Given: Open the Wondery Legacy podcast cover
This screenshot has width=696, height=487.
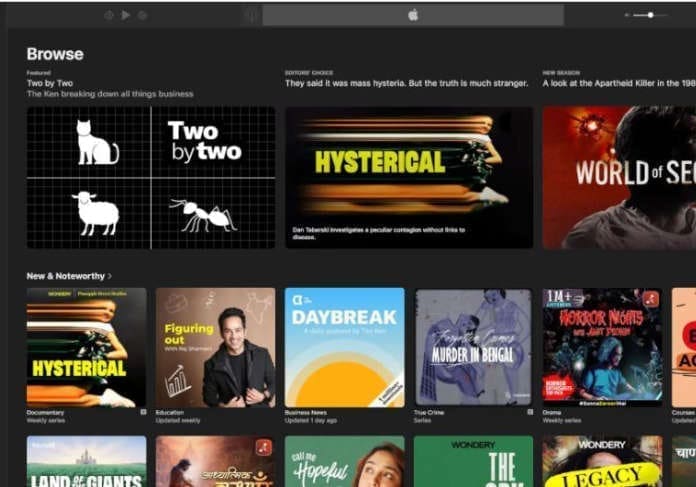Looking at the screenshot, I should pos(602,461).
